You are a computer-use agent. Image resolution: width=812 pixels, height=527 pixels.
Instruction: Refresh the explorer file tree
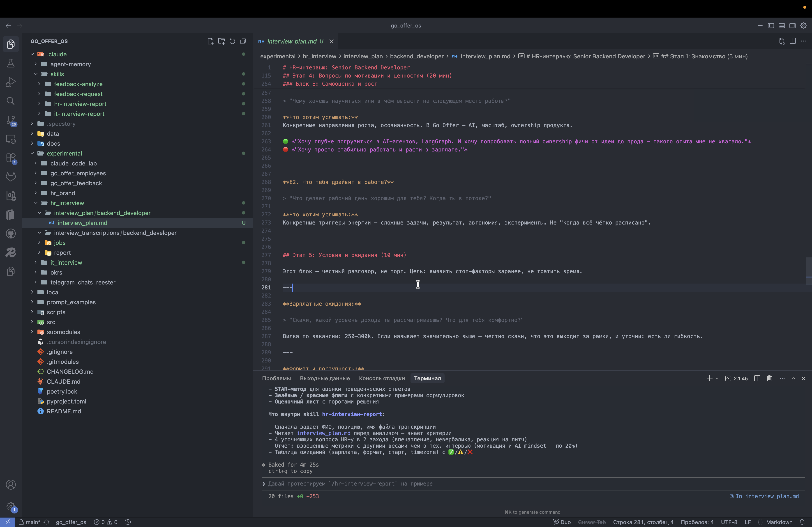(x=232, y=41)
